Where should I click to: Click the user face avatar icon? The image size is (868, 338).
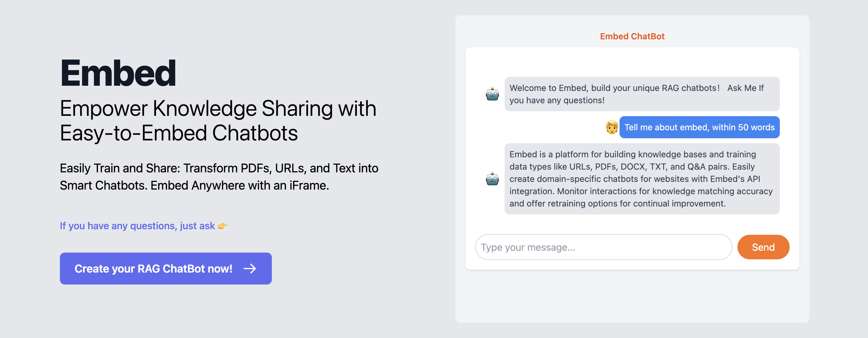pos(612,127)
